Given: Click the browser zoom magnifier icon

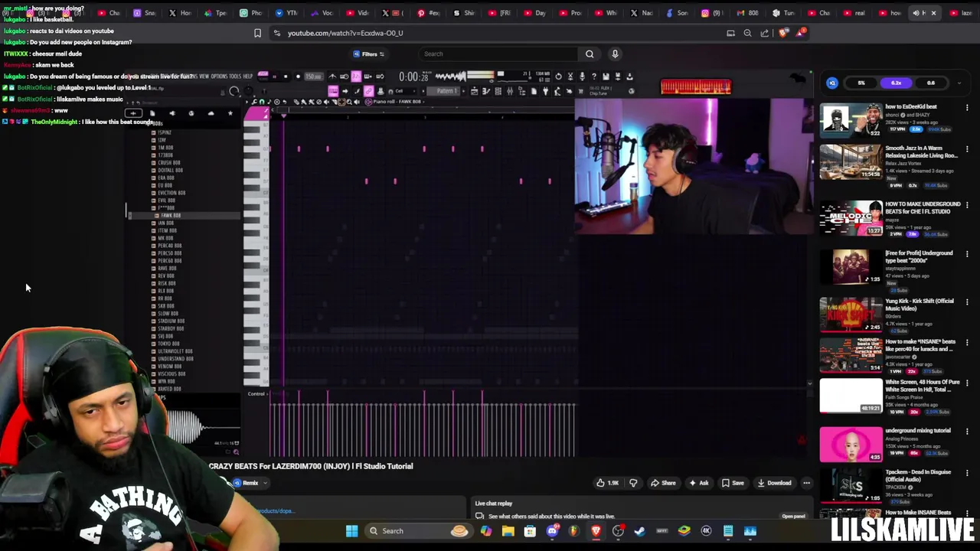Looking at the screenshot, I should pos(747,33).
